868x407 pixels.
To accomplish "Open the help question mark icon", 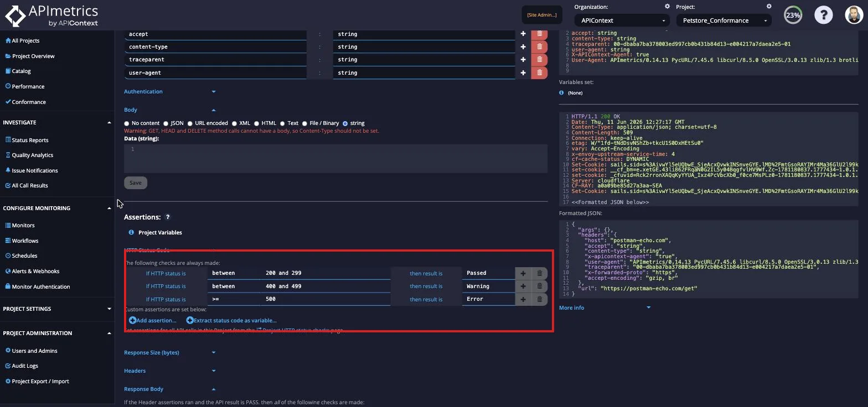I will [823, 15].
